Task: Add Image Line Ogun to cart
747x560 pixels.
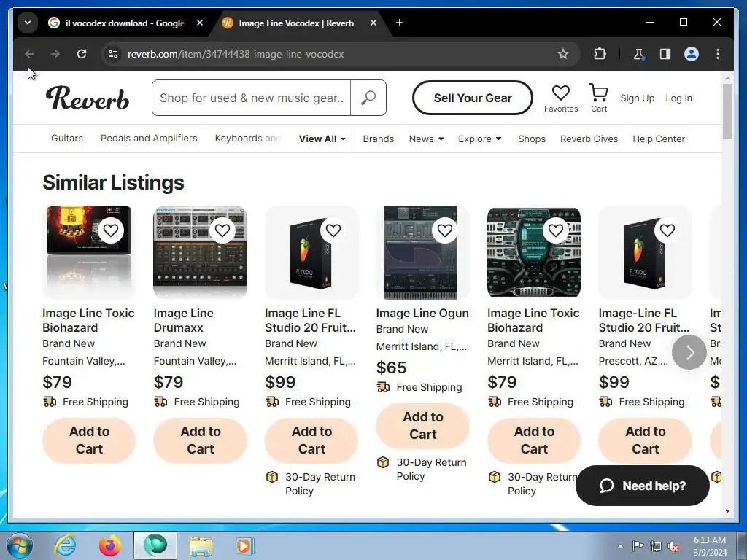Action: click(422, 425)
